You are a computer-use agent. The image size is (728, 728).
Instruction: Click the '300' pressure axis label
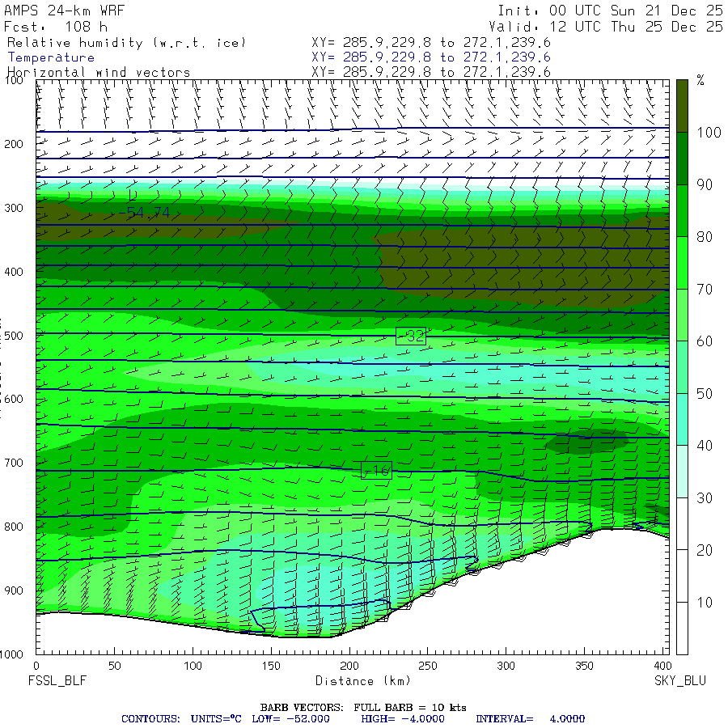pyautogui.click(x=14, y=208)
